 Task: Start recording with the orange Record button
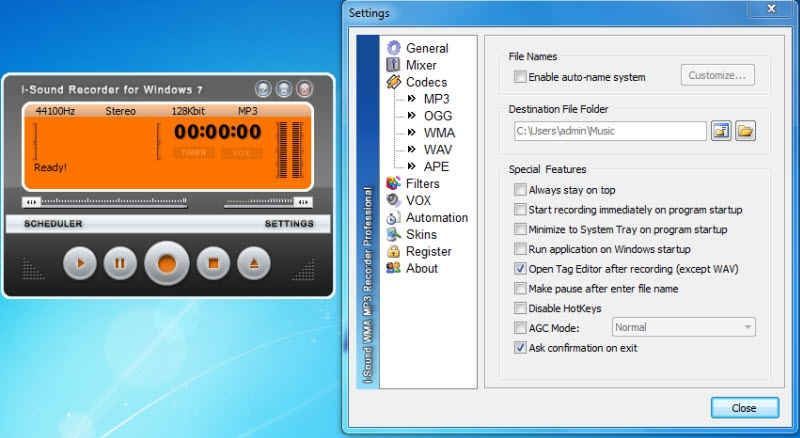tap(167, 263)
